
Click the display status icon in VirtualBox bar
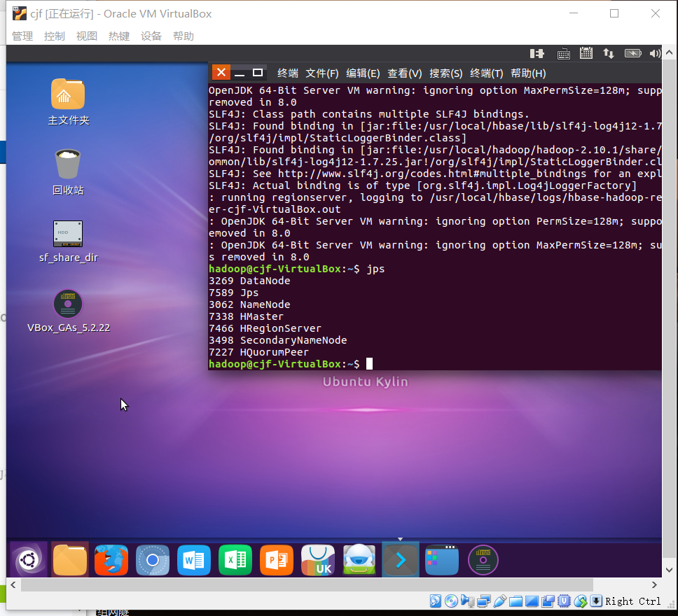click(532, 601)
